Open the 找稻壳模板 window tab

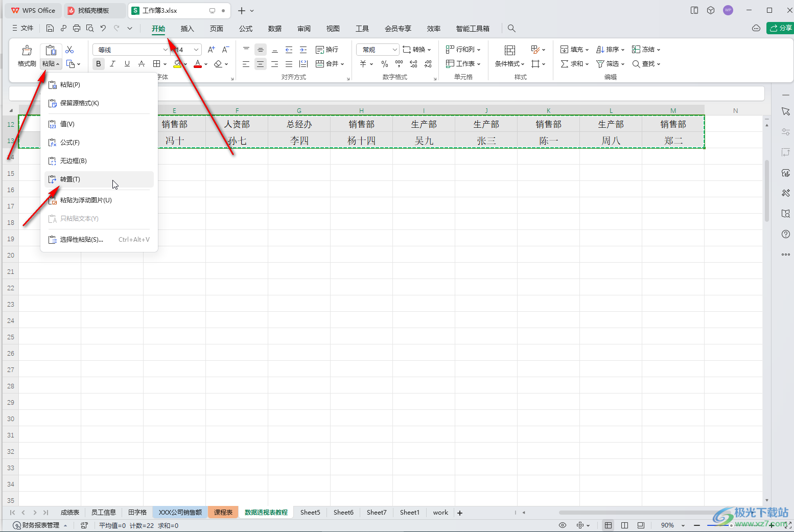click(95, 10)
